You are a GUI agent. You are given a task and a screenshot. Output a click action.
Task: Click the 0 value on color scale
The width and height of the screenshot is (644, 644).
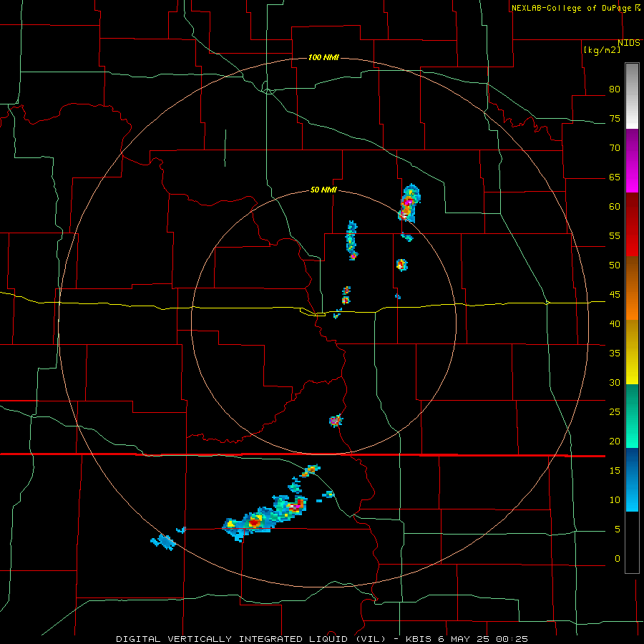(618, 559)
